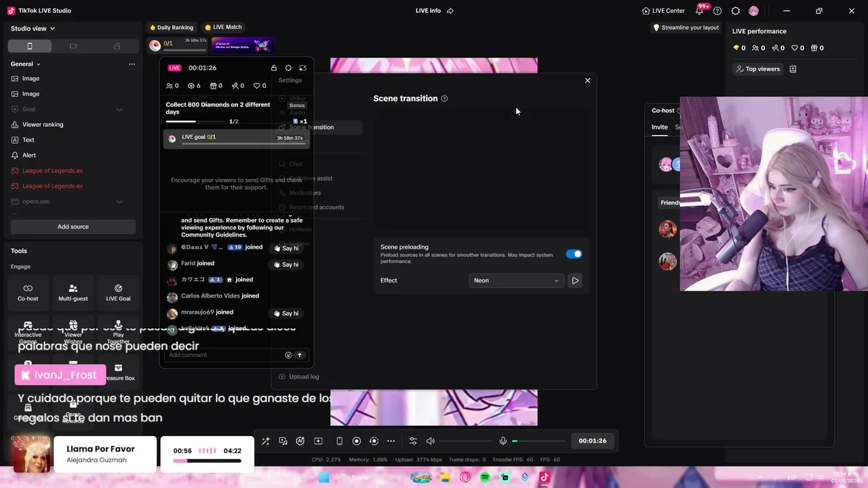The height and width of the screenshot is (488, 868).
Task: Click the pop-out icon in the LIVE chat panel
Action: pyautogui.click(x=302, y=68)
